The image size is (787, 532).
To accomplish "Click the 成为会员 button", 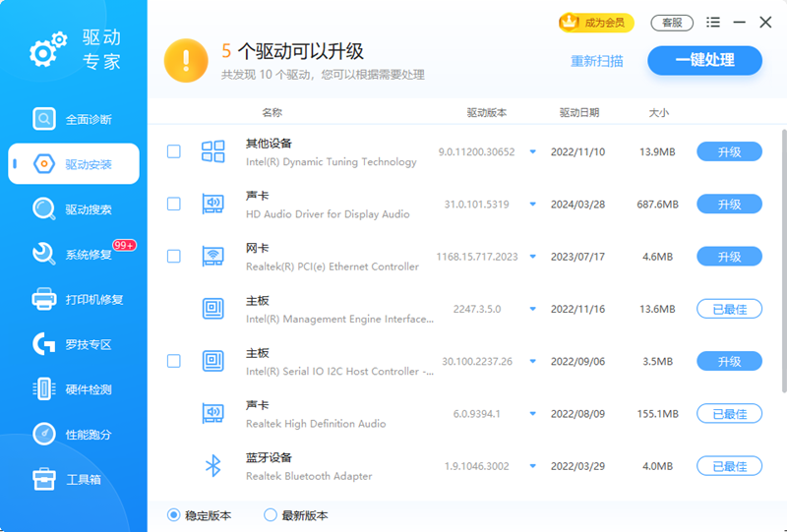I will pyautogui.click(x=596, y=23).
